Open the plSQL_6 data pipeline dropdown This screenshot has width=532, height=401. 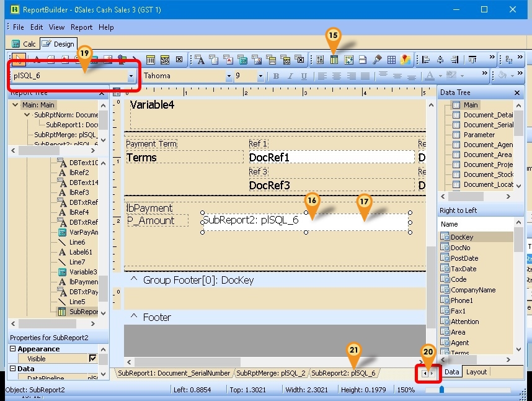131,76
